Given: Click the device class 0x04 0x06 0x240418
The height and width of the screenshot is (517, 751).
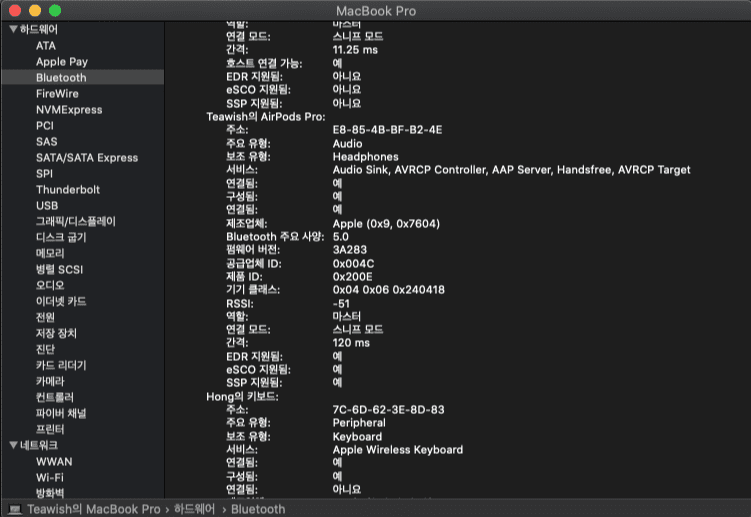Looking at the screenshot, I should (x=388, y=290).
